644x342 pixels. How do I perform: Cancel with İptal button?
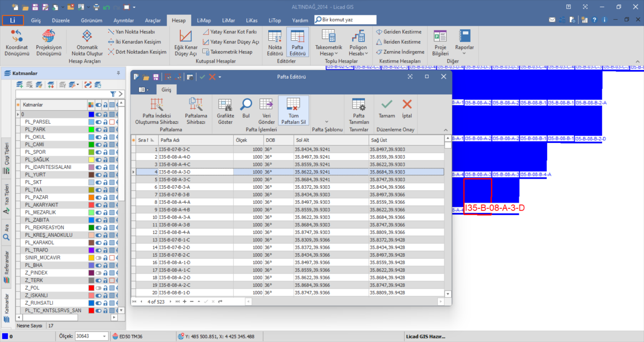pos(407,108)
